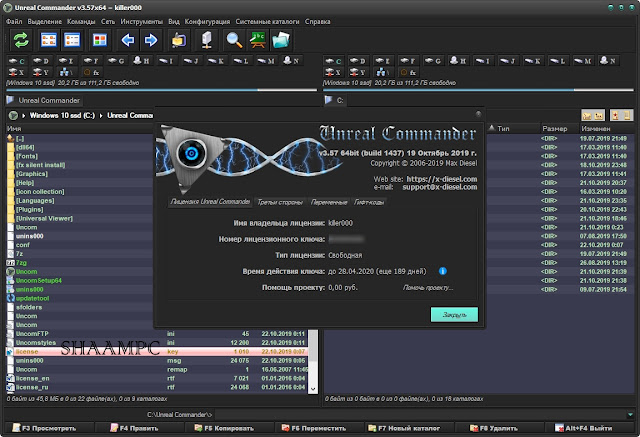
Task: Open command line history dropdown arrow
Action: [x=631, y=415]
